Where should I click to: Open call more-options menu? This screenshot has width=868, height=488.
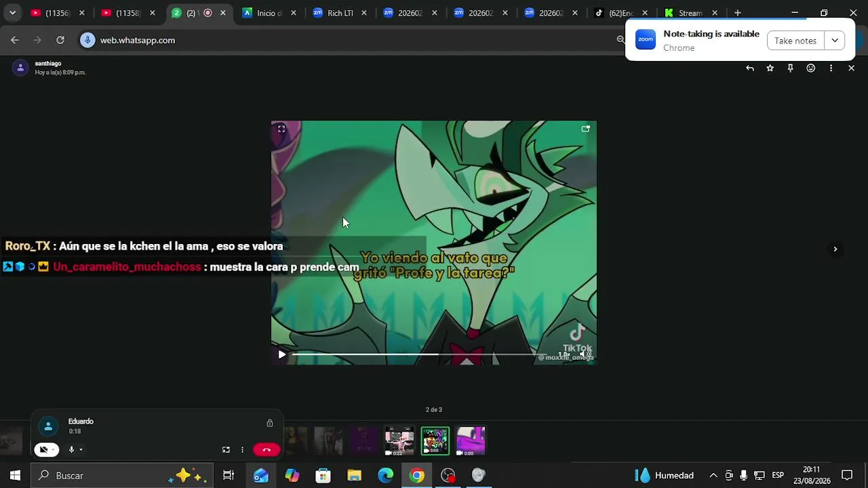pos(242,449)
